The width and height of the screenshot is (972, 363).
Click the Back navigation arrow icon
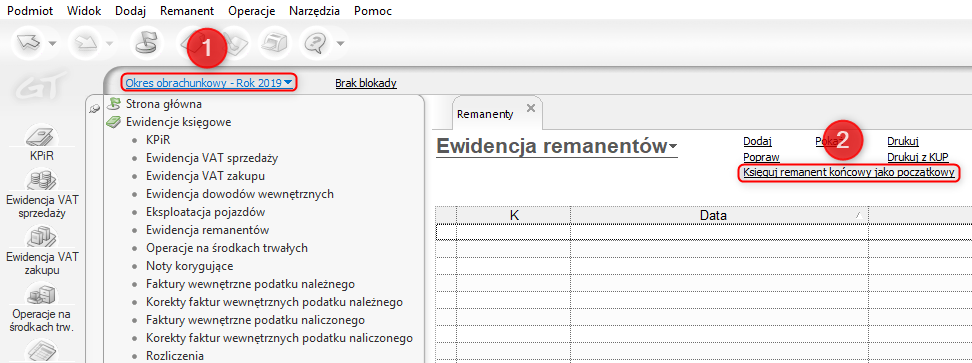pos(30,44)
